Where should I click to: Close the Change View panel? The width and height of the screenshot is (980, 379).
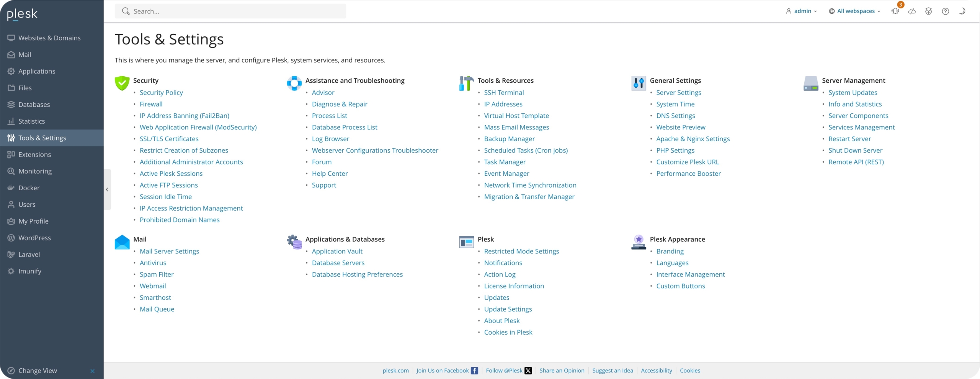tap(92, 370)
